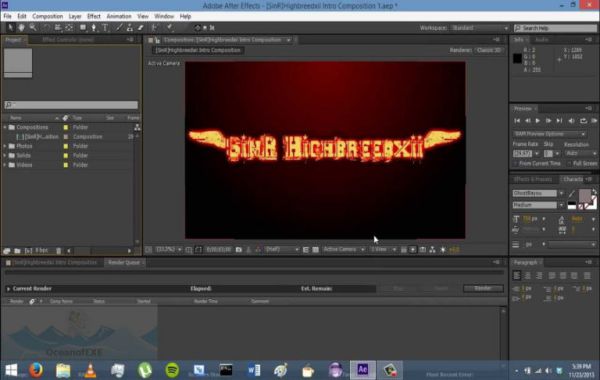Expand the Current Render details
This screenshot has height=380, width=600.
tap(8, 289)
